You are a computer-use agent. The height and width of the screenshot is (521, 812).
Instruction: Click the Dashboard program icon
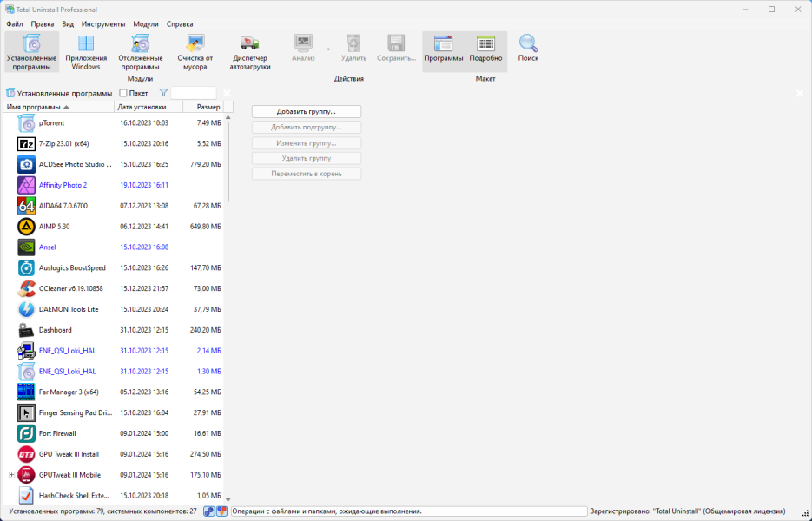pos(26,331)
